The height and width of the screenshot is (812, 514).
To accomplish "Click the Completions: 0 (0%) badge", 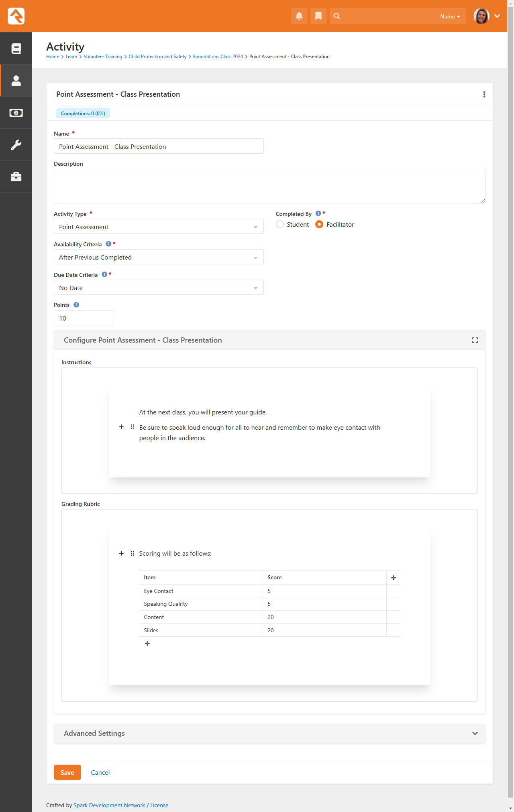I will 83,114.
